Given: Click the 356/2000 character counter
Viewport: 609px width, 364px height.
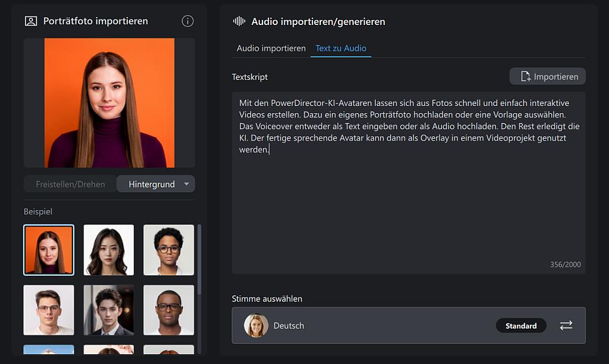Looking at the screenshot, I should coord(565,264).
